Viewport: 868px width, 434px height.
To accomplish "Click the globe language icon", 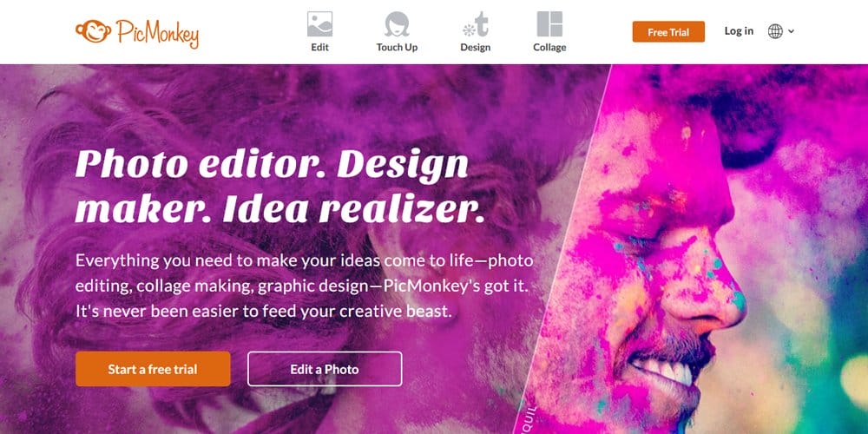I will 775,31.
